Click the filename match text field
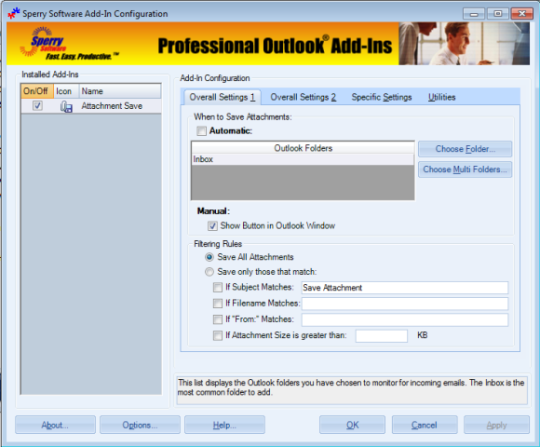This screenshot has height=447, width=540. (x=405, y=304)
